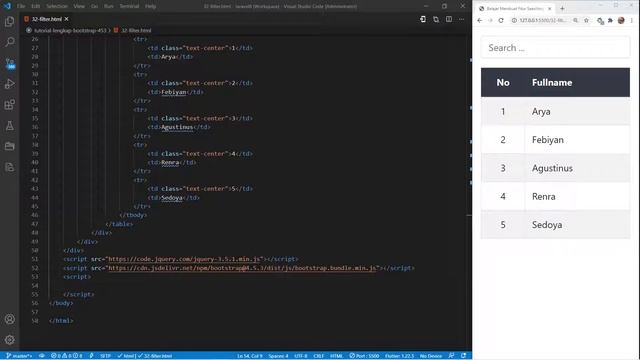Click the Split Editor icon in editor toolbar
This screenshot has height=360, width=640.
[449, 19]
